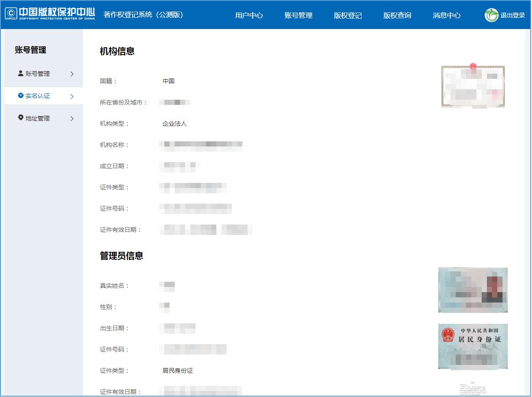The width and height of the screenshot is (532, 397).
Task: View the business license certificate thumbnail
Action: (x=473, y=86)
